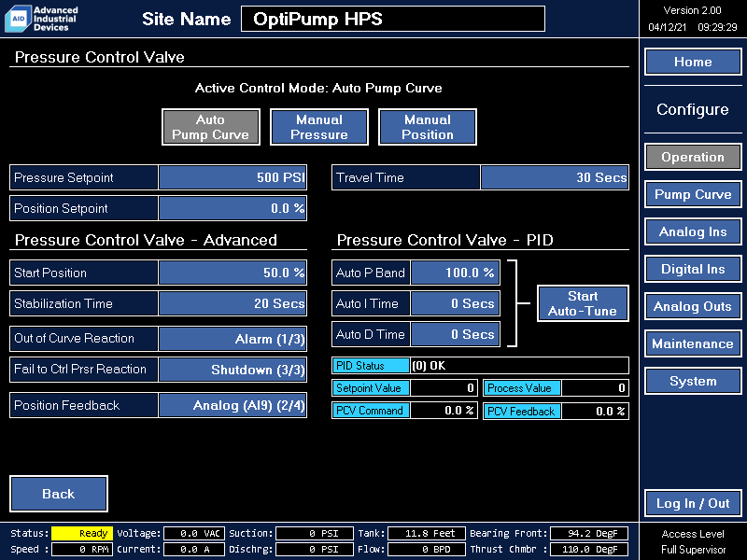Change Out of Curve Reaction option
Viewport: 747px width, 560px height.
pos(233,339)
